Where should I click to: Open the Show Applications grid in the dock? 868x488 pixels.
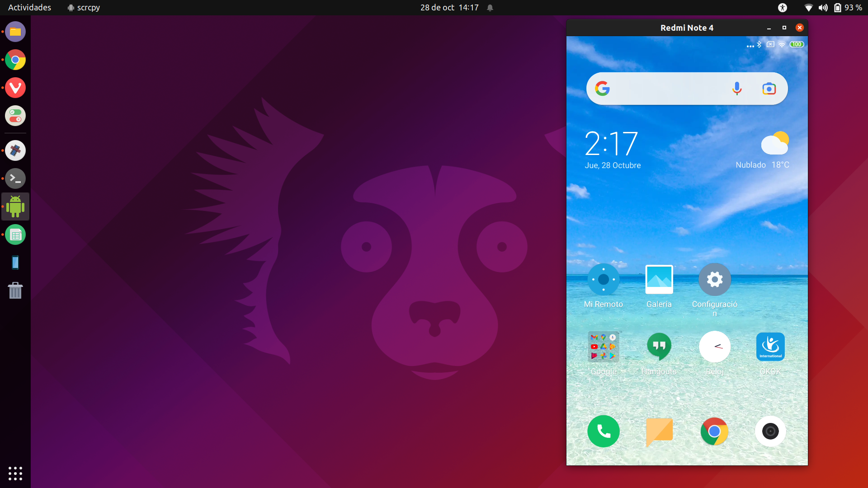[x=15, y=473]
